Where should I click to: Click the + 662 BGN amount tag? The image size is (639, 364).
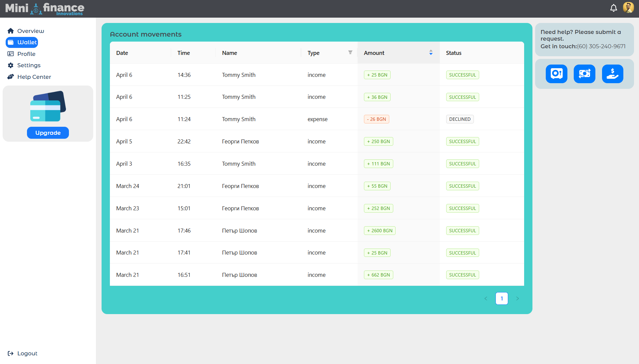point(378,275)
